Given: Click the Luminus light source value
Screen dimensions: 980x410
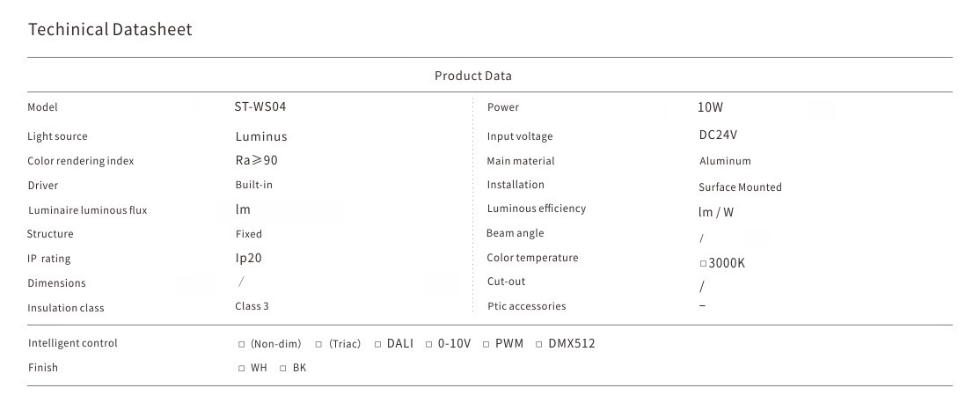Looking at the screenshot, I should 261,136.
